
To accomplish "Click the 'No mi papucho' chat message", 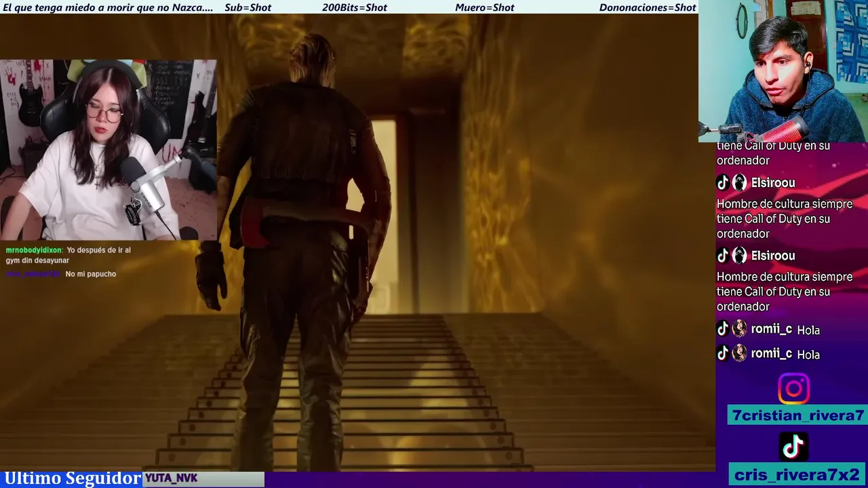I will click(x=91, y=274).
